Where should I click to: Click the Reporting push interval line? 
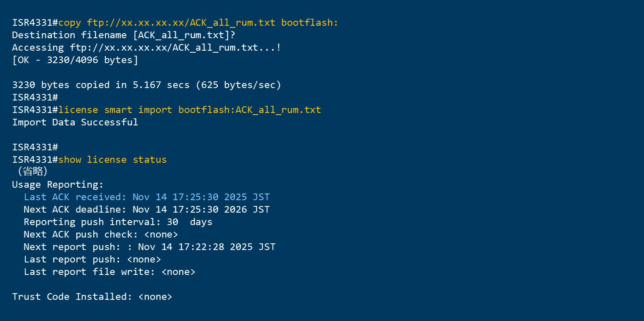[x=118, y=222]
